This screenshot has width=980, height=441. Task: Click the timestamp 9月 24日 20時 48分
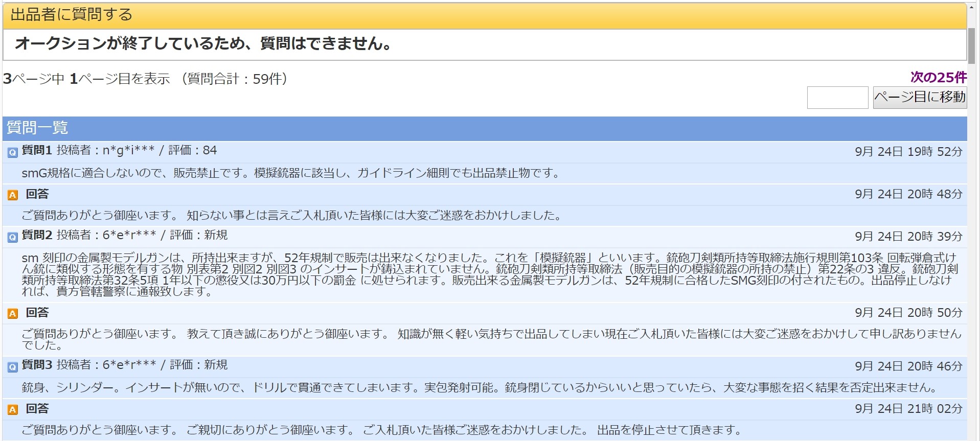pos(908,194)
